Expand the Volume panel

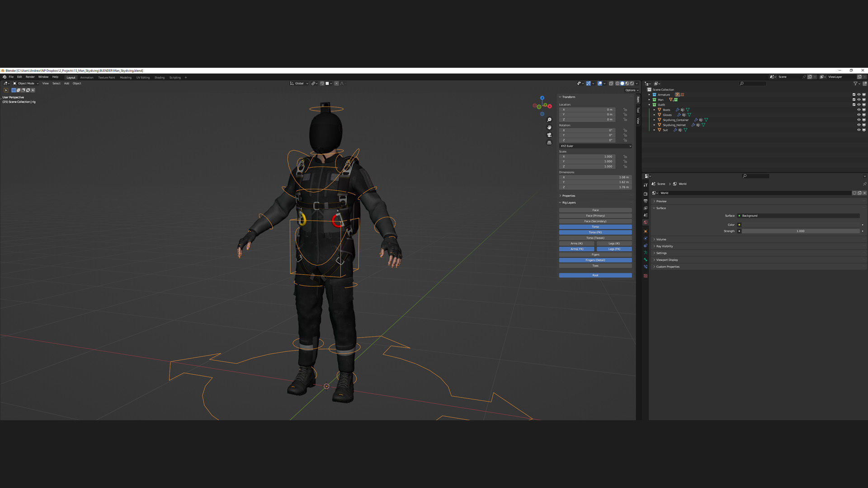tap(661, 239)
